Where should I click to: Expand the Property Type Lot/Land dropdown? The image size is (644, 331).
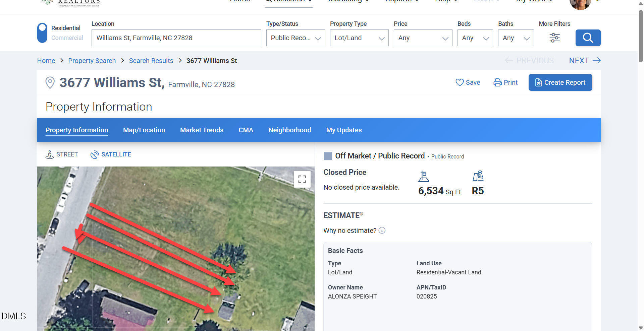359,38
